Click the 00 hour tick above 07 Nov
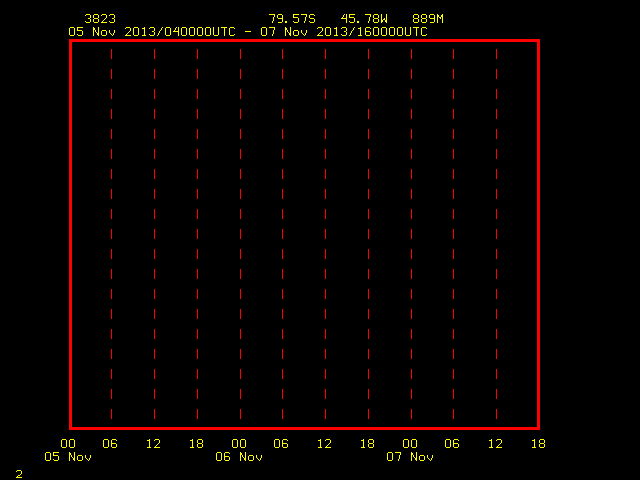Screen dimensions: 640x480 click(410, 444)
